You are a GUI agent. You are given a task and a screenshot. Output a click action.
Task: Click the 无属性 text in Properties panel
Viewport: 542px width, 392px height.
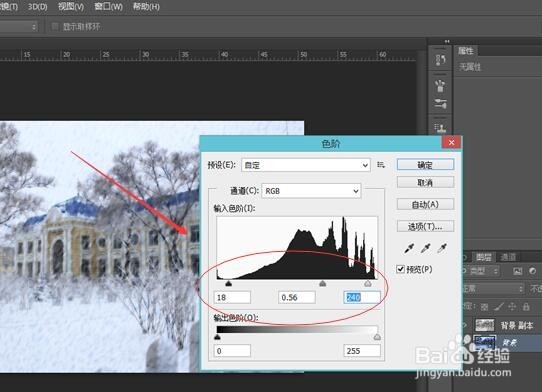tap(470, 67)
